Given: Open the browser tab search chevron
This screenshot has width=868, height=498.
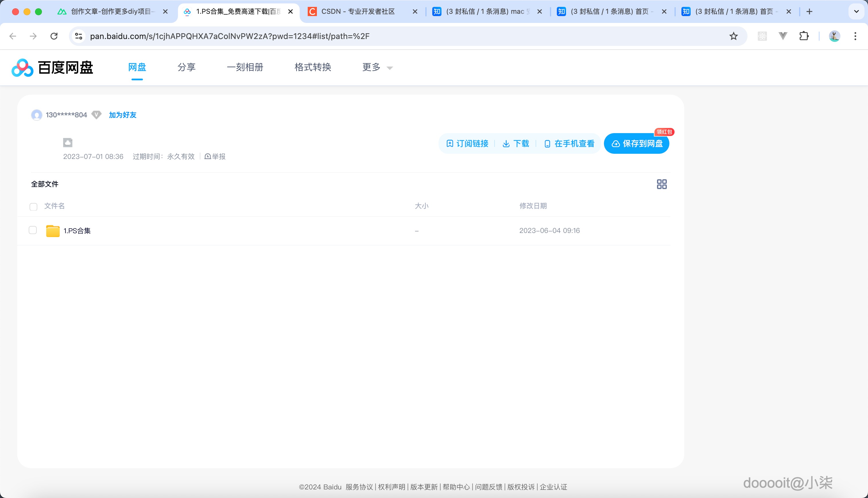Looking at the screenshot, I should tap(857, 11).
